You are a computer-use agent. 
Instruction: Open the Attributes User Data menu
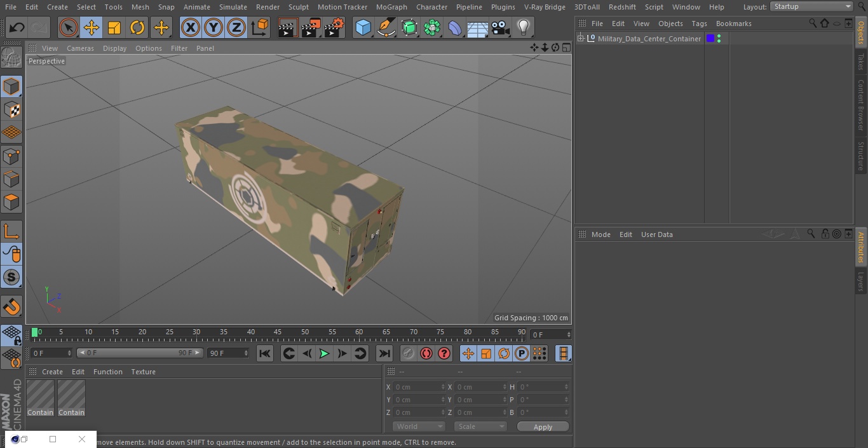coord(656,234)
